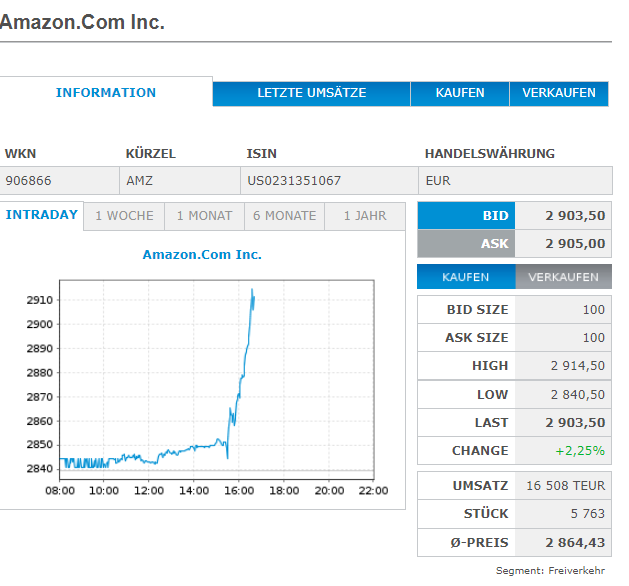This screenshot has width=629, height=586.
Task: Show the 1 WOCHE chart
Action: click(x=124, y=216)
